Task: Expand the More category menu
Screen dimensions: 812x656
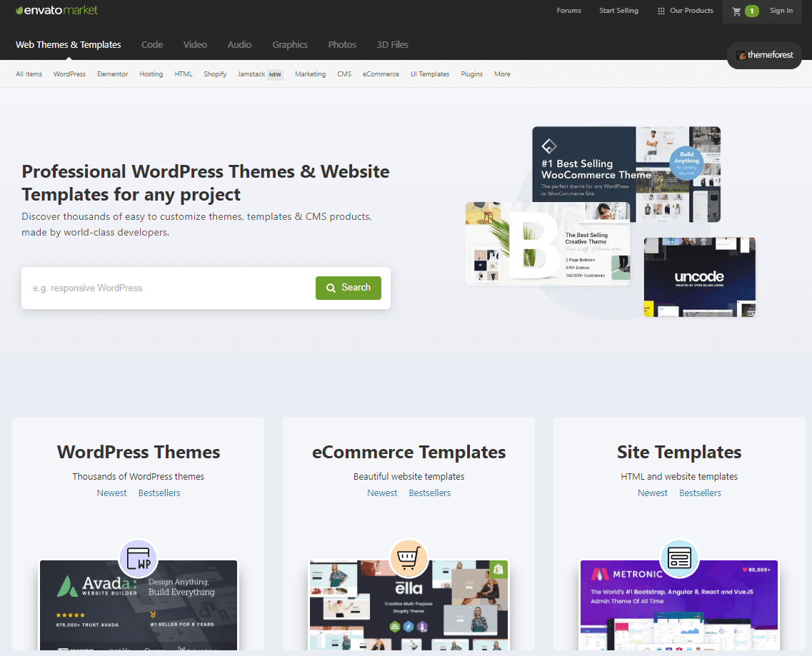Action: [502, 74]
